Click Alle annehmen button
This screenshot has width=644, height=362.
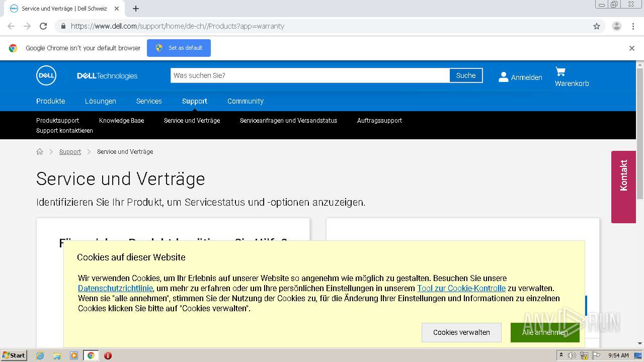click(x=545, y=332)
